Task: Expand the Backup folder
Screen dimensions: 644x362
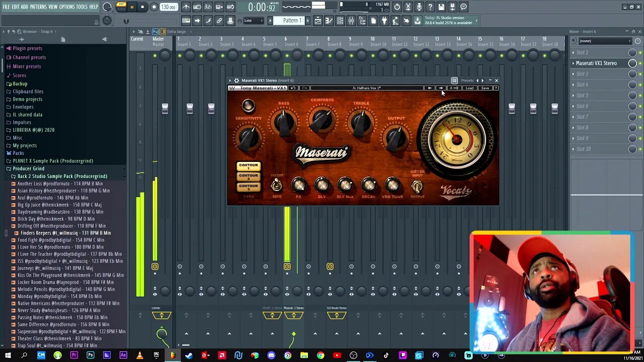Action: 20,84
